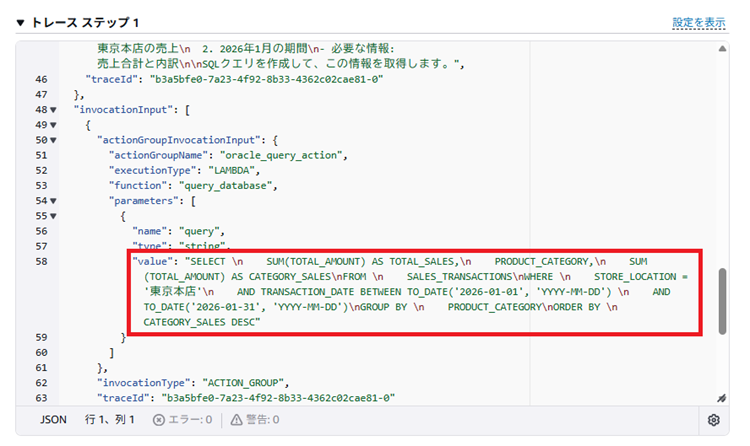This screenshot has height=446, width=750.
Task: Collapse parameter object at line 55
Action: [53, 215]
